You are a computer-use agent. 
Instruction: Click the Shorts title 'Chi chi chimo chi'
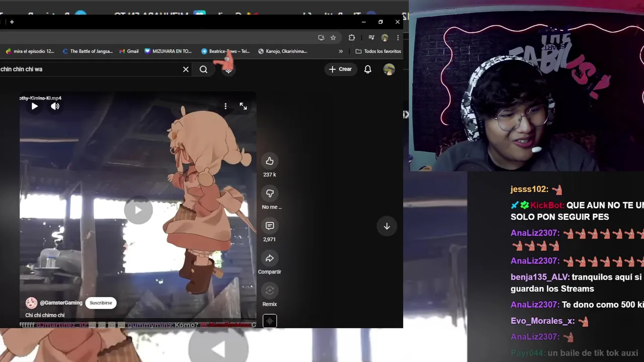[45, 315]
